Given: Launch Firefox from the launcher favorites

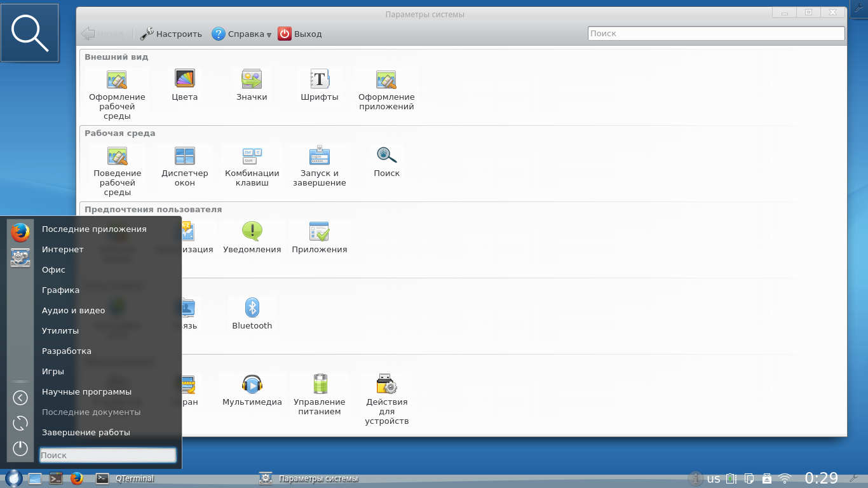Looking at the screenshot, I should (20, 233).
